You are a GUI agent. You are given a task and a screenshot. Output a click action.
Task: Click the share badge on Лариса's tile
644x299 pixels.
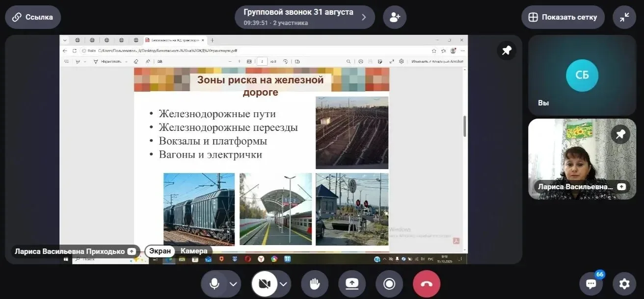(x=621, y=187)
